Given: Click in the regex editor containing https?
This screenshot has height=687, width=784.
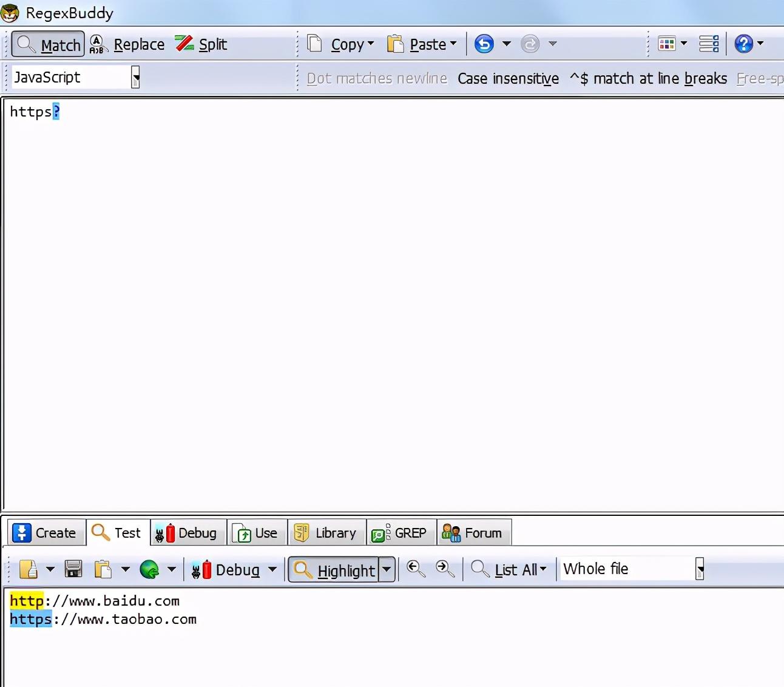Looking at the screenshot, I should click(x=393, y=303).
